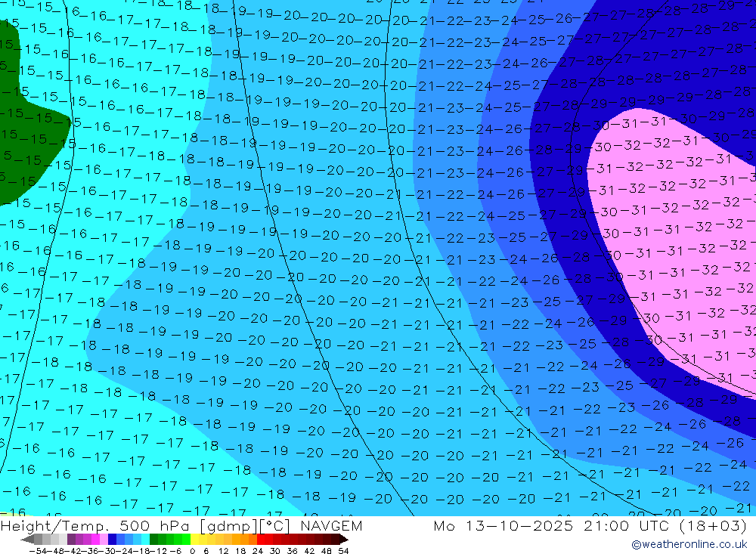Screen dimensions: 756x554
Task: Click the 21:00 UTC time label
Action: pyautogui.click(x=626, y=526)
